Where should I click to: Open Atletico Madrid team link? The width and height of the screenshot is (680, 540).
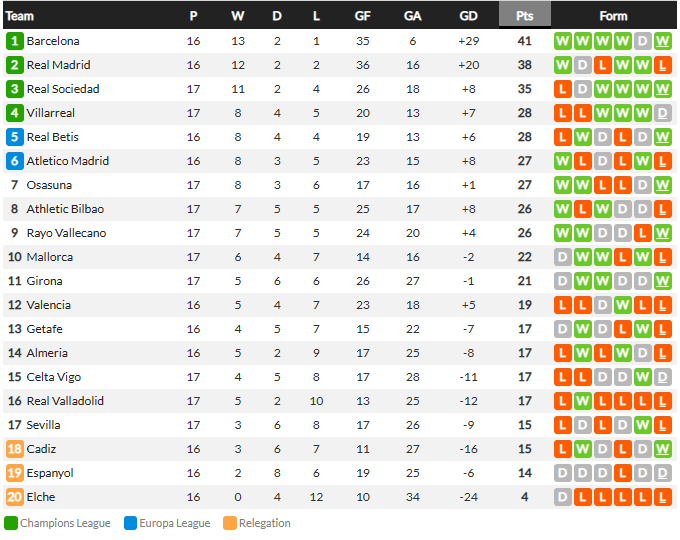[x=68, y=161]
